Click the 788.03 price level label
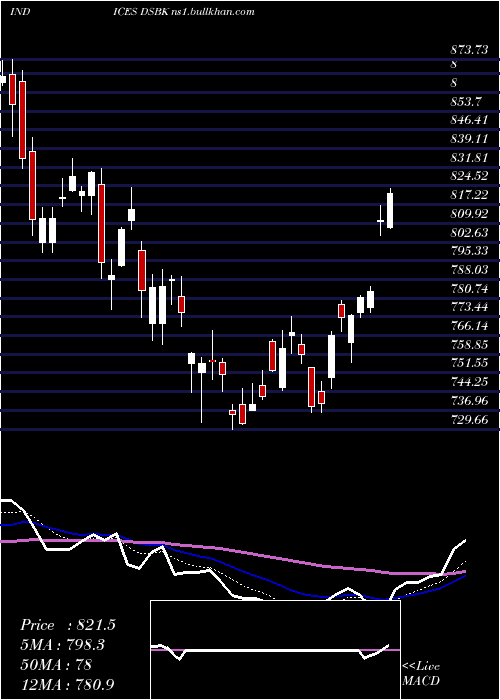 click(x=469, y=270)
